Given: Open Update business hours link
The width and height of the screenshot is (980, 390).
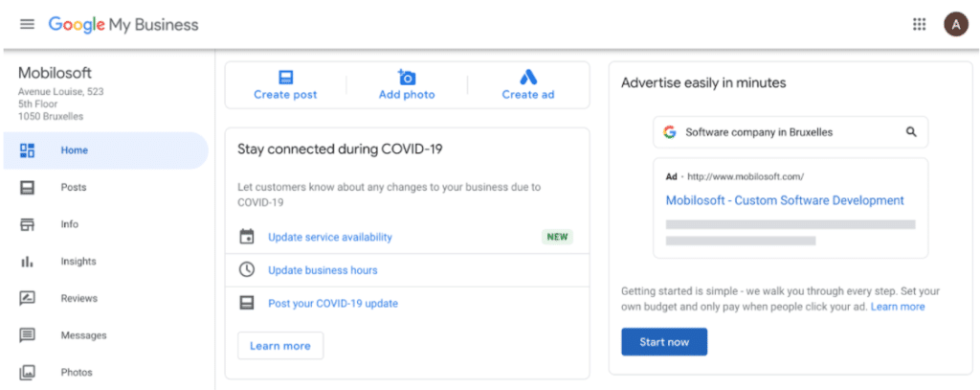Looking at the screenshot, I should point(323,270).
